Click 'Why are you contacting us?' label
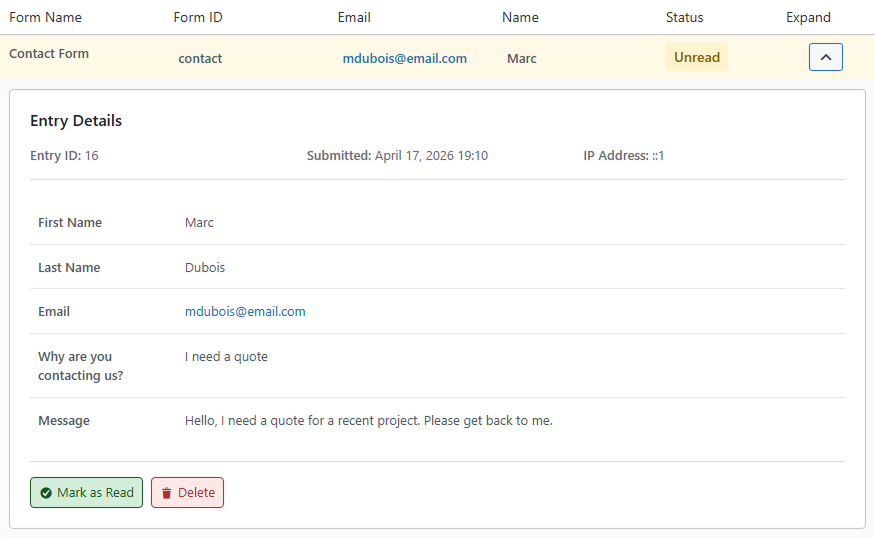The width and height of the screenshot is (875, 538). pos(80,366)
